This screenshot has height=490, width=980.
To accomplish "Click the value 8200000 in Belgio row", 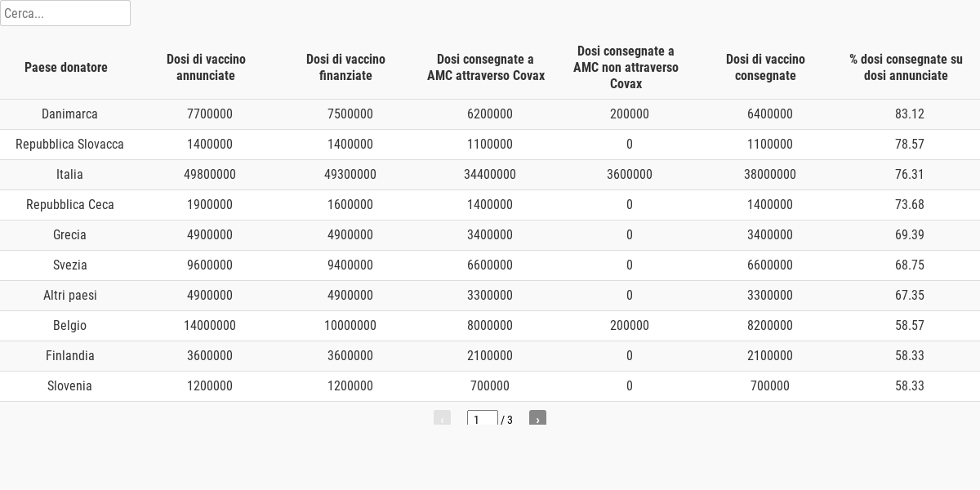I will point(770,326).
